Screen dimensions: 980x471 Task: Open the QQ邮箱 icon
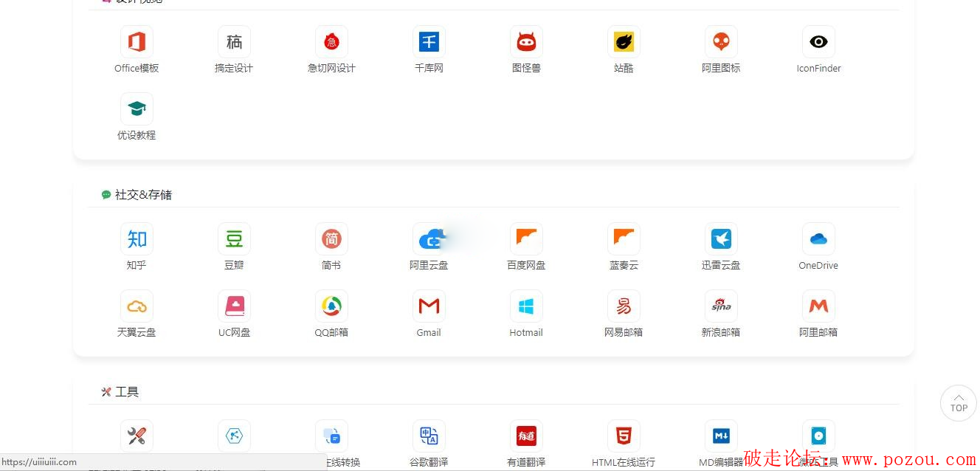[331, 306]
